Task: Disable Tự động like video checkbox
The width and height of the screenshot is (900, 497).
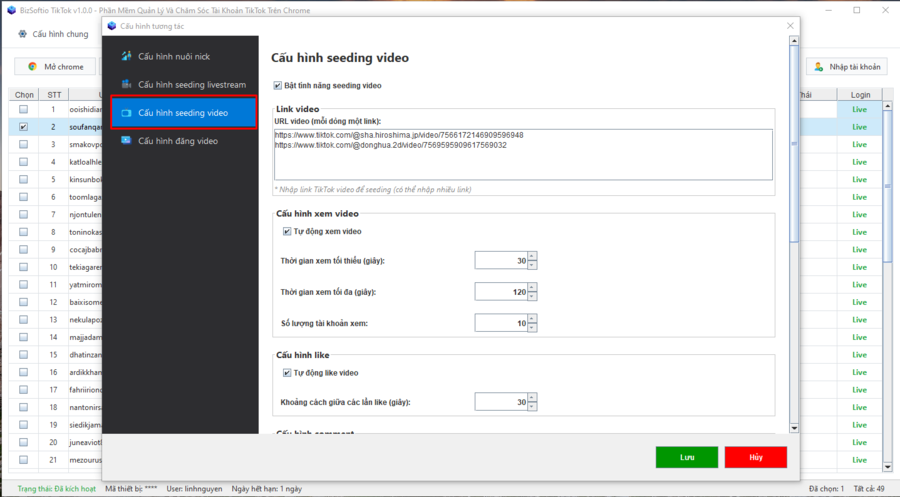Action: [x=287, y=373]
